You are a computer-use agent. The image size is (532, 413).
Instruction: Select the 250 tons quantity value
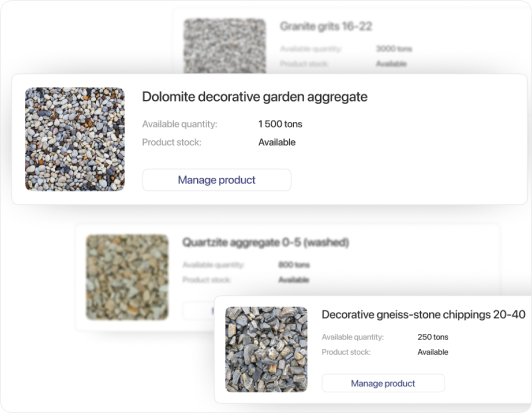(x=433, y=337)
